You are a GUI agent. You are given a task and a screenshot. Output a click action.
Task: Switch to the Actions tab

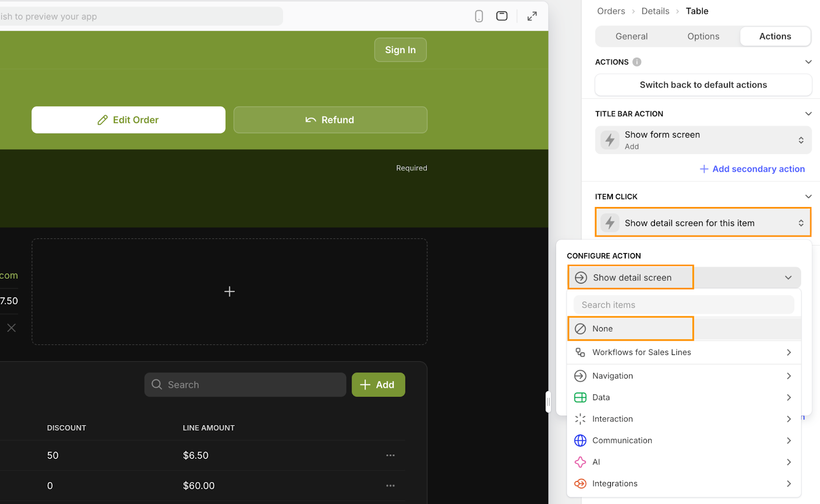(775, 36)
